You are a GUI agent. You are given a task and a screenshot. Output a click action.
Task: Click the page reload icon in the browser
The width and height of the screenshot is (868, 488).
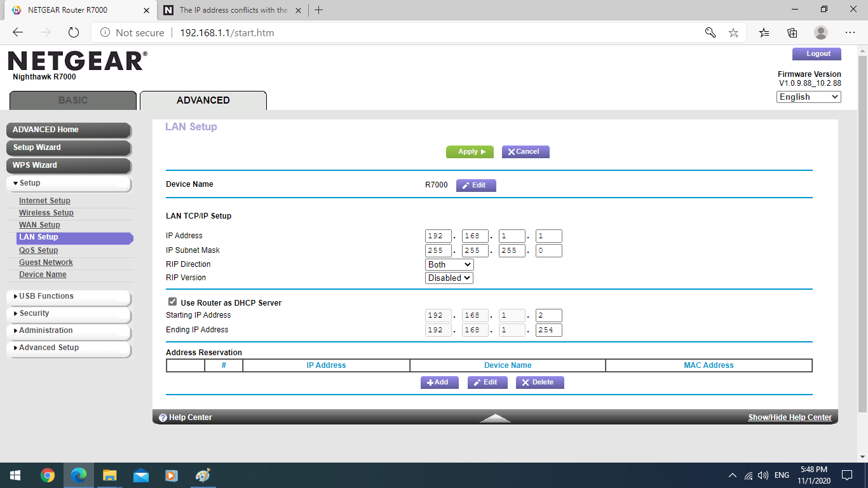coord(73,32)
